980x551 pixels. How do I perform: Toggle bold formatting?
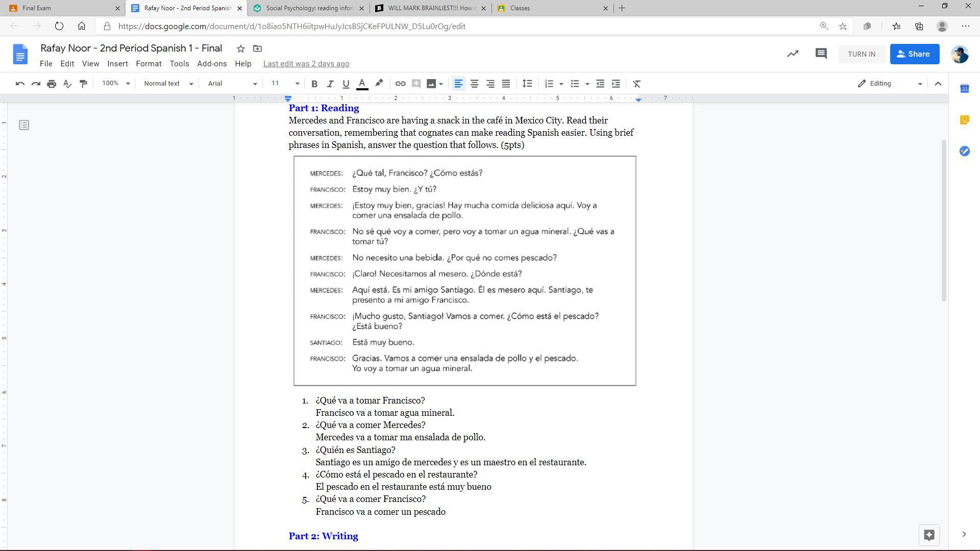click(314, 84)
